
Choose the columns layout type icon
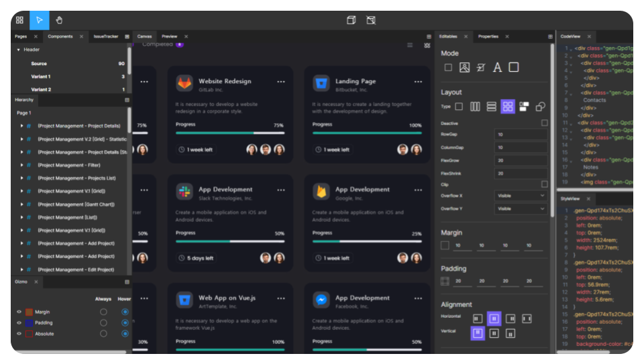pyautogui.click(x=475, y=107)
